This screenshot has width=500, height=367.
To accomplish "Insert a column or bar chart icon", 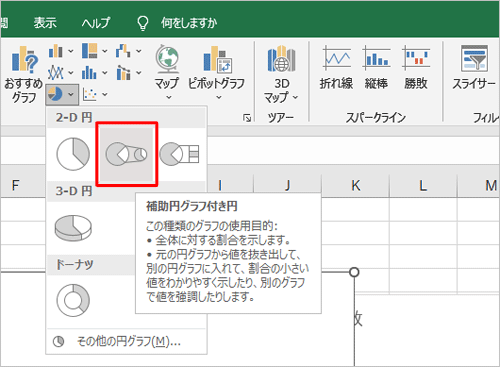I will pos(56,51).
